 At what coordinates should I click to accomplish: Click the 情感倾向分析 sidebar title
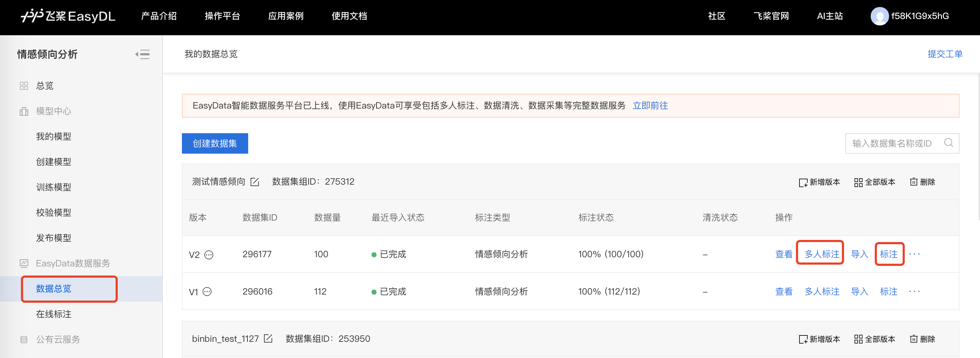[47, 54]
